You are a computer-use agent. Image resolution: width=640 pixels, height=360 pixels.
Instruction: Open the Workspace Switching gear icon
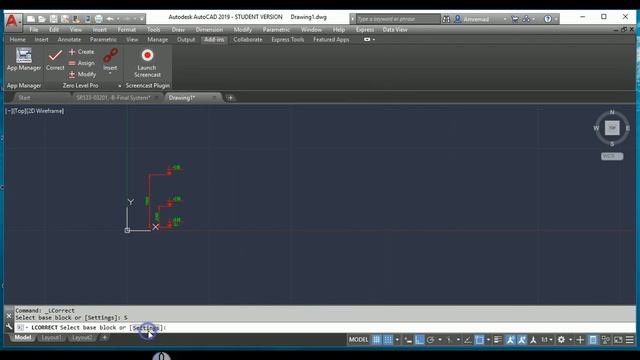pos(561,340)
